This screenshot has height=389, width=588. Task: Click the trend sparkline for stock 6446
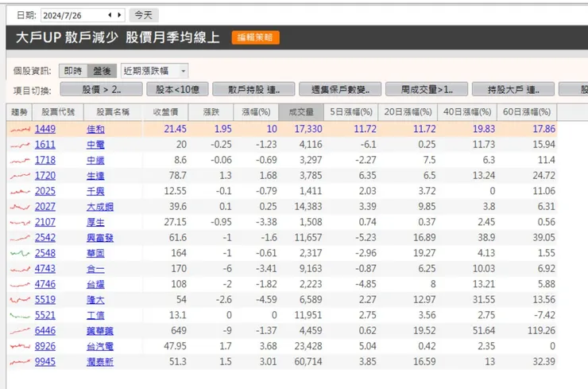[x=20, y=331]
